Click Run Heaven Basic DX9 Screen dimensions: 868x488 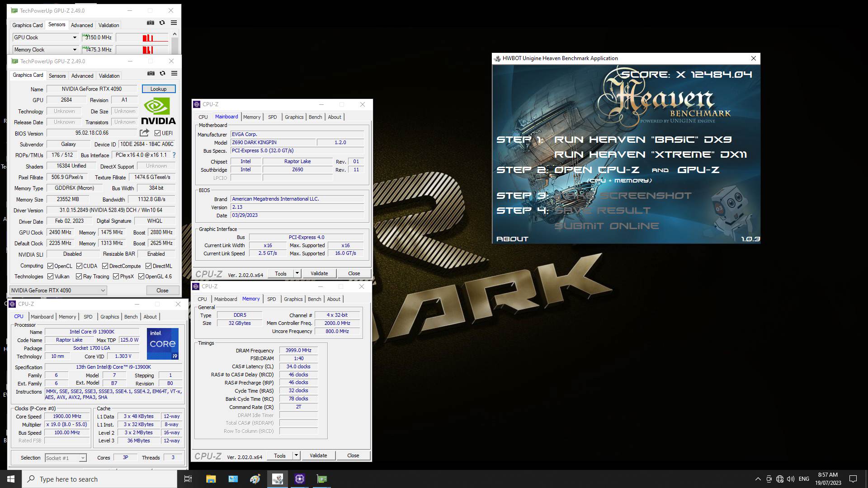[643, 140]
